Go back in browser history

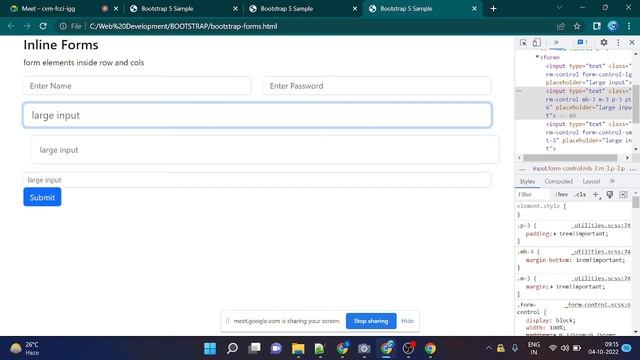pyautogui.click(x=11, y=26)
